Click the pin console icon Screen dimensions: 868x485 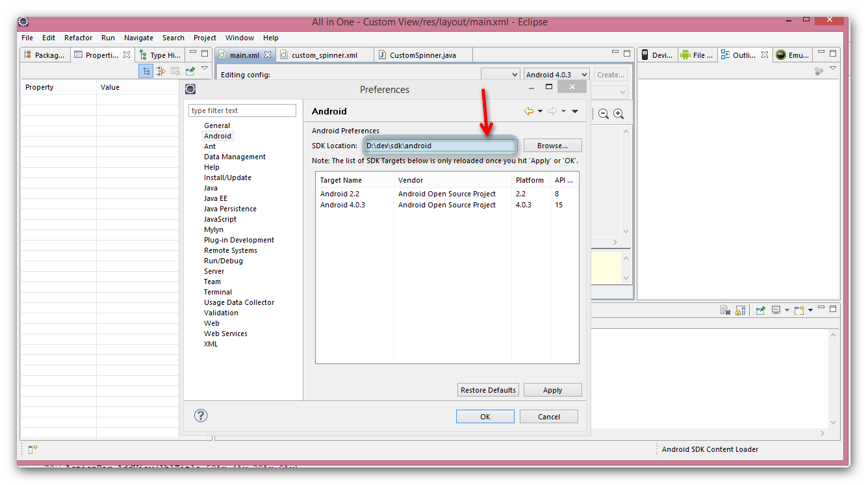(760, 311)
